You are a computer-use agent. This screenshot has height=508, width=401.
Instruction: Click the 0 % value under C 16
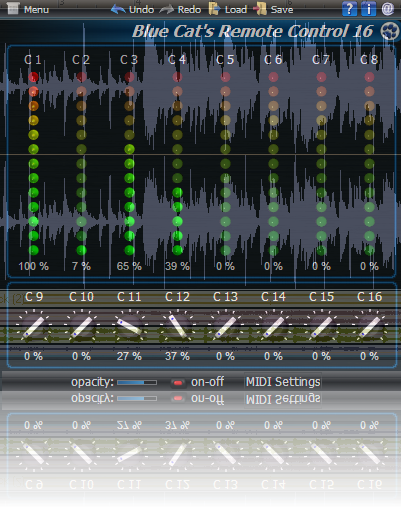(369, 356)
